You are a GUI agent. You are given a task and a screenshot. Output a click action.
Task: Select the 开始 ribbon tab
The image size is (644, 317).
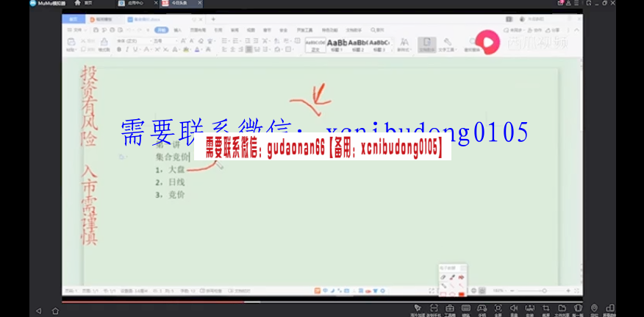click(x=162, y=30)
